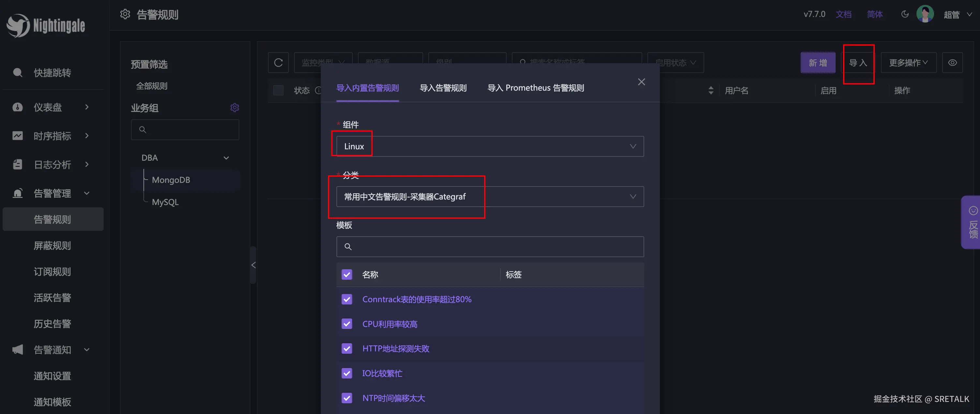Viewport: 980px width, 414px height.
Task: Open 仪表盘 from the sidebar icon
Action: pos(17,107)
